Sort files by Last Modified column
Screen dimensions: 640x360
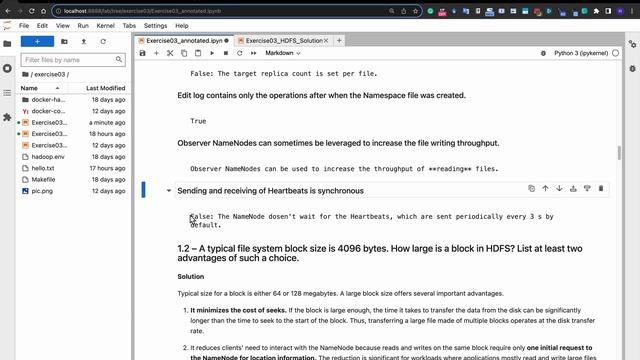tap(105, 88)
